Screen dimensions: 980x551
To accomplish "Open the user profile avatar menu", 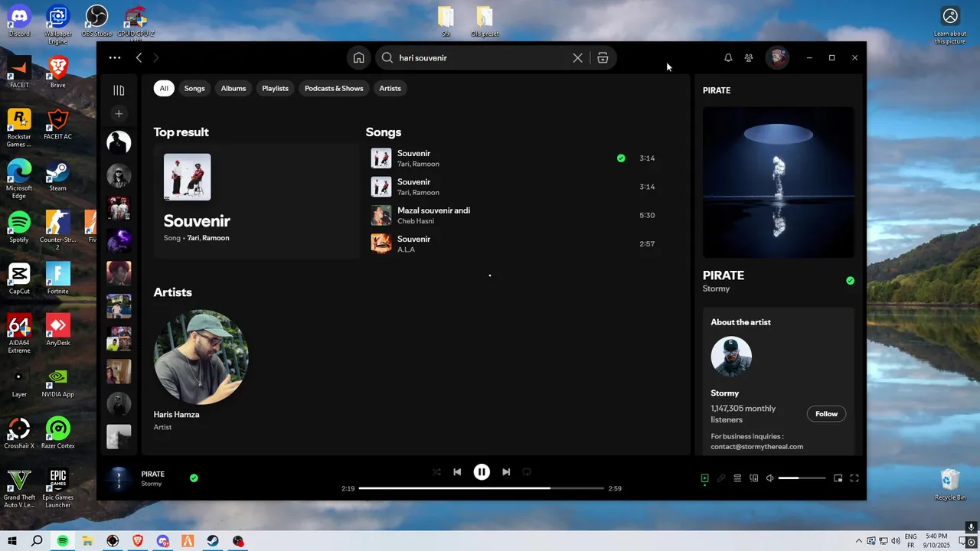I will [x=778, y=57].
